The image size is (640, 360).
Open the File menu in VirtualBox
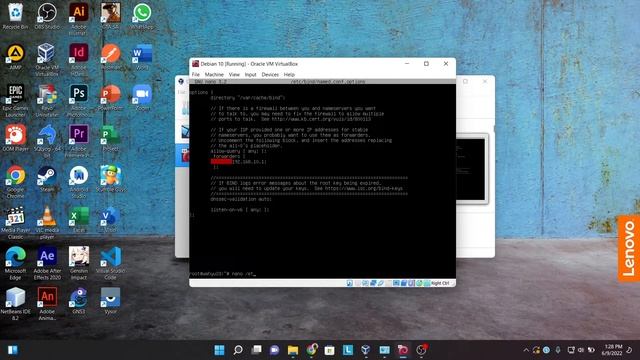click(x=196, y=75)
